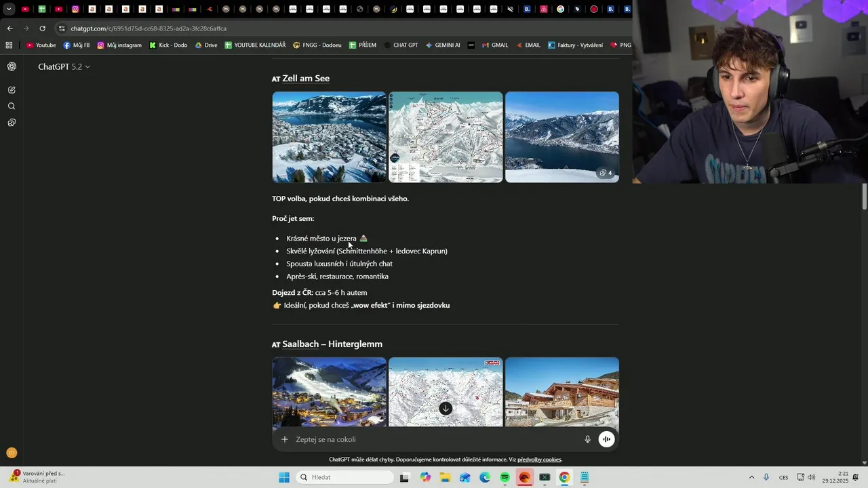Open the FNGG - Dodoeu bookmark
868x488 pixels.
pos(317,45)
